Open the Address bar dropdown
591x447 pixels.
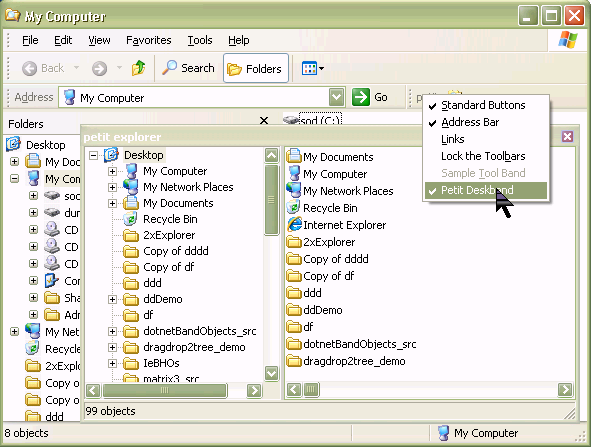tap(336, 97)
